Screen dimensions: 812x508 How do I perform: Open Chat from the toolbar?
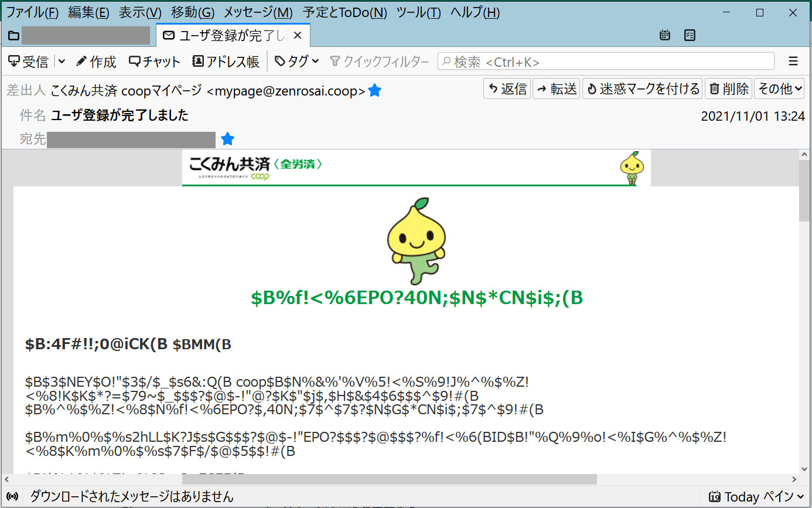click(x=155, y=62)
